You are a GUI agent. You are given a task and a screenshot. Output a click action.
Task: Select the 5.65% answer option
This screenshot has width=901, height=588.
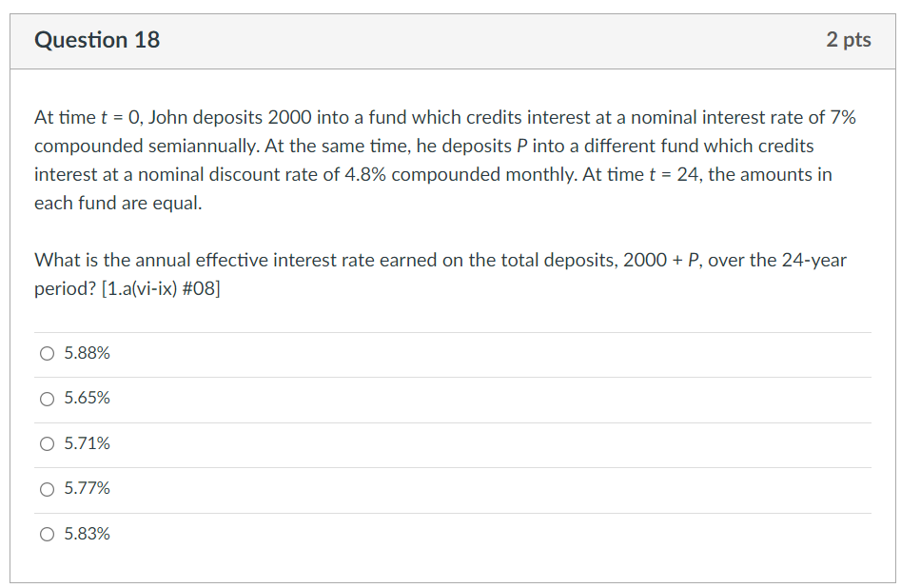click(47, 399)
